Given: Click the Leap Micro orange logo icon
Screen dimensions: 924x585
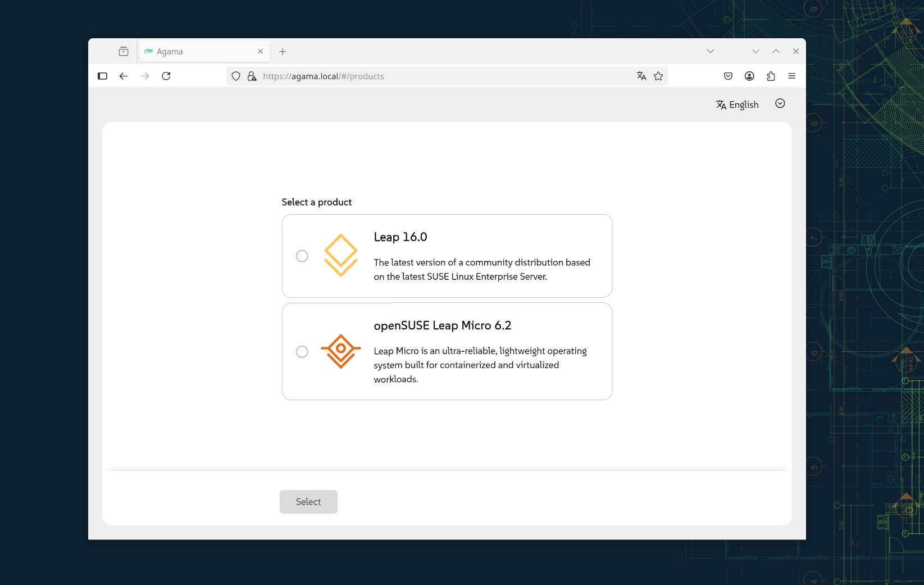Looking at the screenshot, I should (340, 351).
